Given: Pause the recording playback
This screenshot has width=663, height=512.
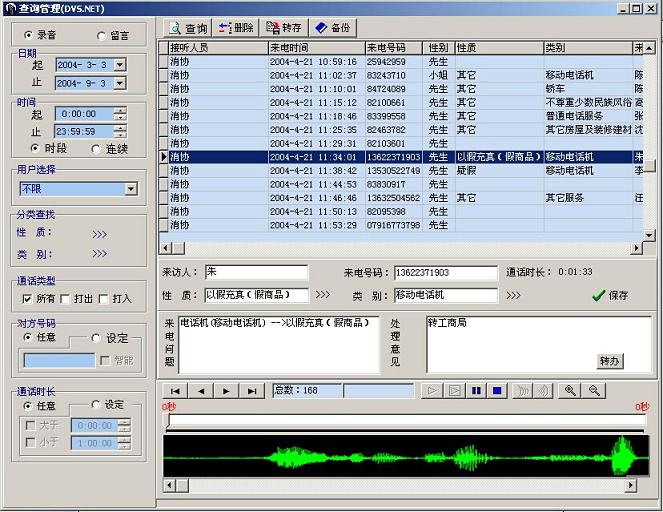Looking at the screenshot, I should coord(476,391).
